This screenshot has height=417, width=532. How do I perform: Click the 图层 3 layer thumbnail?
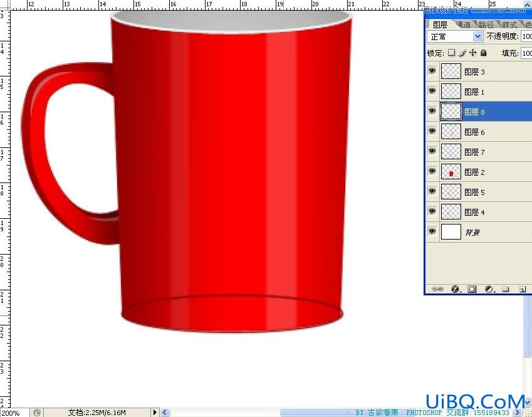point(451,71)
